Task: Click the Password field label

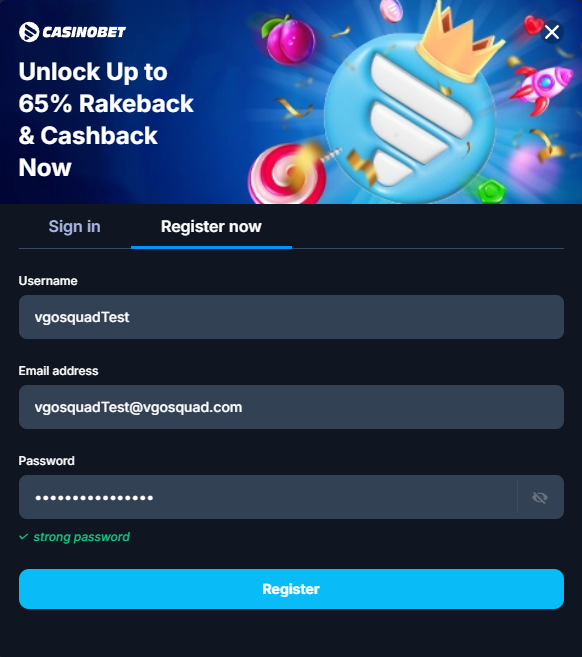Action: (47, 461)
